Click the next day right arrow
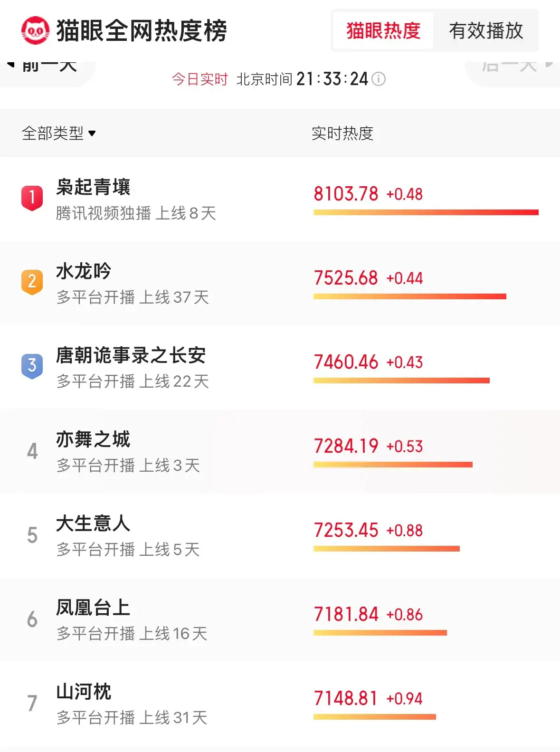The height and width of the screenshot is (752, 560). click(549, 64)
